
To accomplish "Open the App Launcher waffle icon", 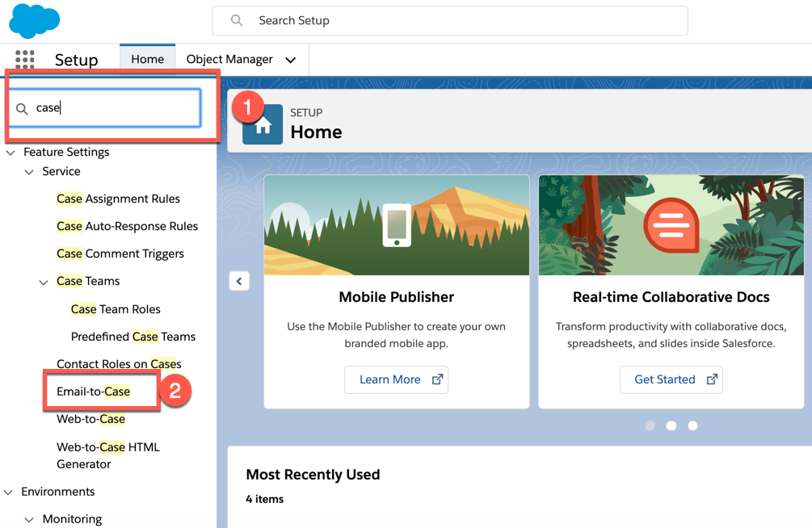I will (x=25, y=60).
